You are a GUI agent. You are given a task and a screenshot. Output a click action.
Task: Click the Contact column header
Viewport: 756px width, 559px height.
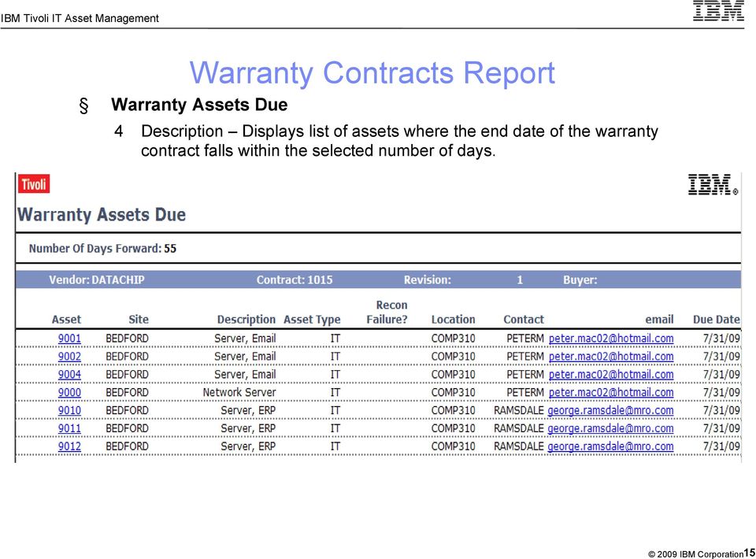point(524,320)
